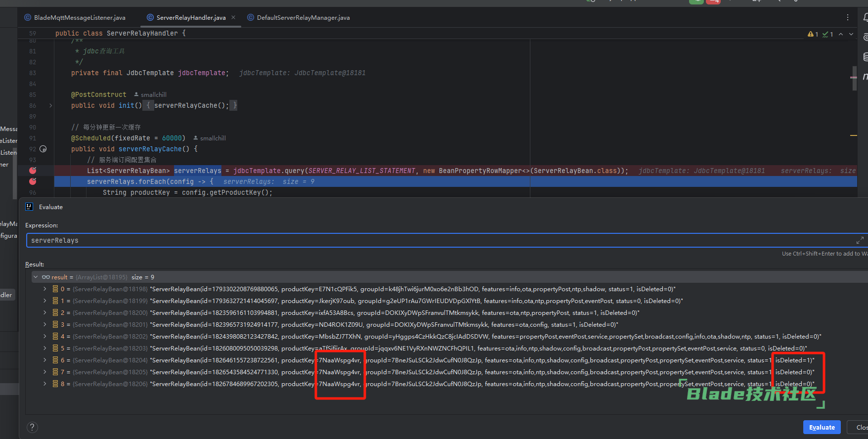
Task: Expand the expression editor field
Action: click(860, 240)
